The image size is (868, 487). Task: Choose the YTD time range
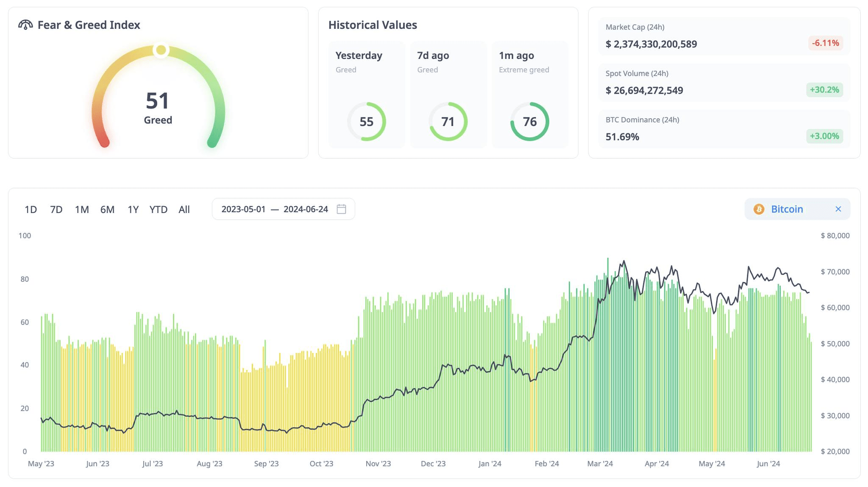click(x=159, y=210)
